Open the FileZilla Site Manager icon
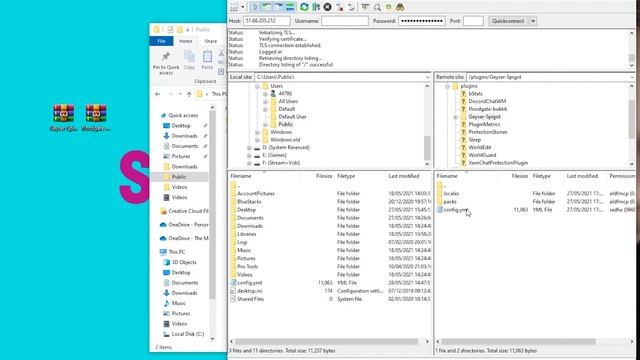Viewport: 640px width, 360px height. 234,7
